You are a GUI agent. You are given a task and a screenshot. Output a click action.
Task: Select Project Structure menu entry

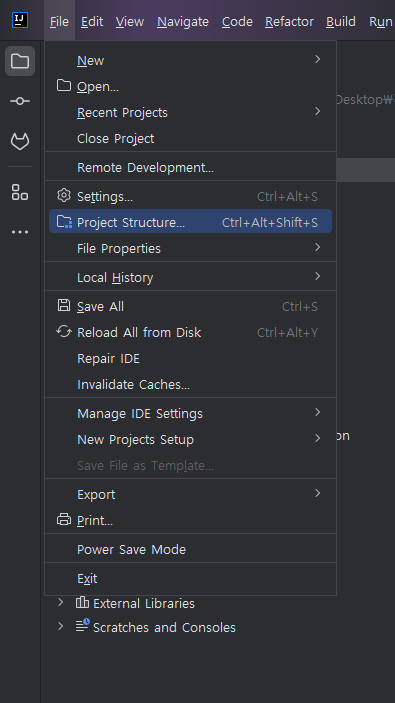pyautogui.click(x=191, y=222)
